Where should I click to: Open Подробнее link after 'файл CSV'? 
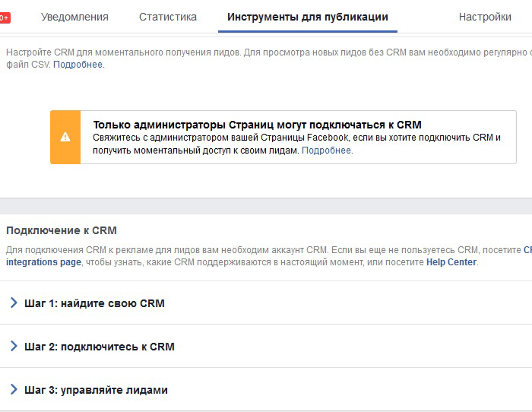(78, 65)
